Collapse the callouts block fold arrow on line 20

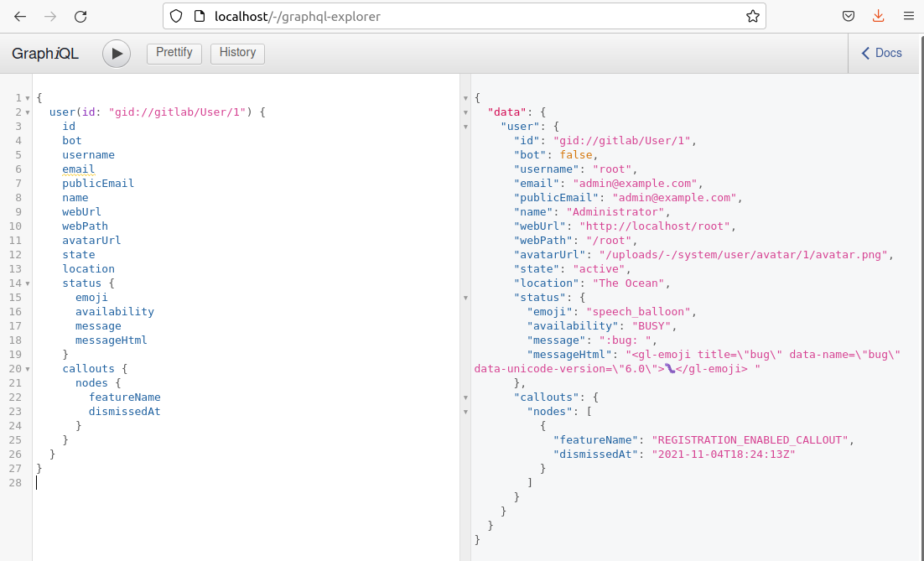pos(27,369)
